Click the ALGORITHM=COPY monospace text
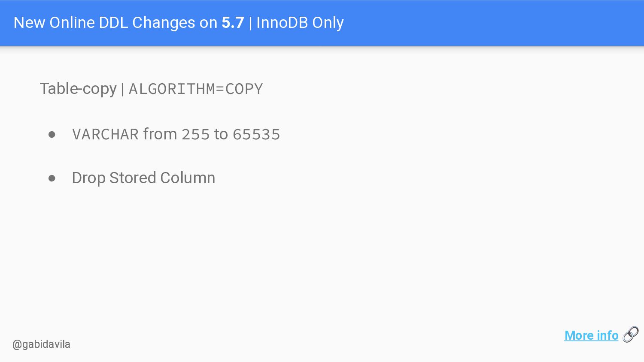The height and width of the screenshot is (362, 644). 196,89
